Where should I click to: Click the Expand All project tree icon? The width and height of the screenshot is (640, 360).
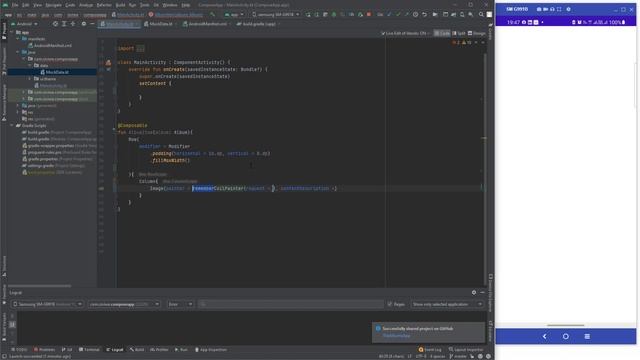tap(64, 24)
